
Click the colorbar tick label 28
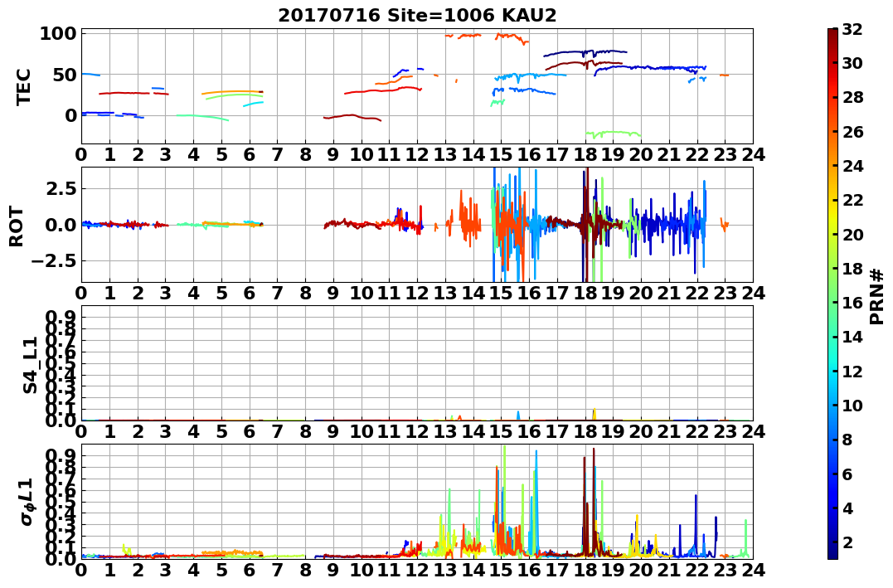pyautogui.click(x=852, y=97)
